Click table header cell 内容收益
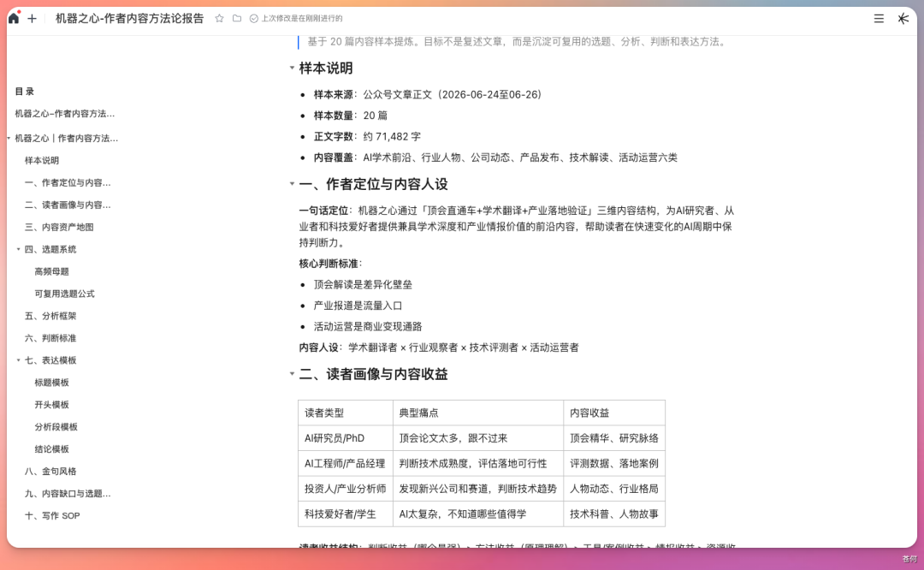The width and height of the screenshot is (924, 570). click(x=614, y=413)
